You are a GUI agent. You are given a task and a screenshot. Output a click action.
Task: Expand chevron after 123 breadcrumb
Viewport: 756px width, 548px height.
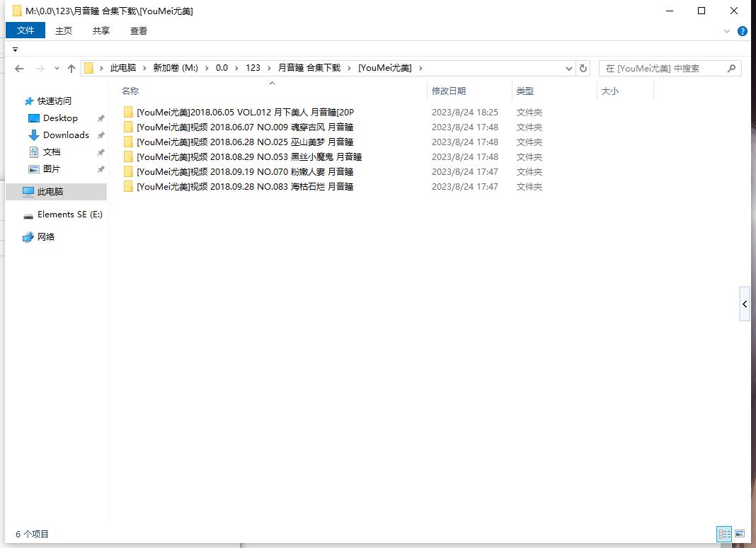click(269, 68)
